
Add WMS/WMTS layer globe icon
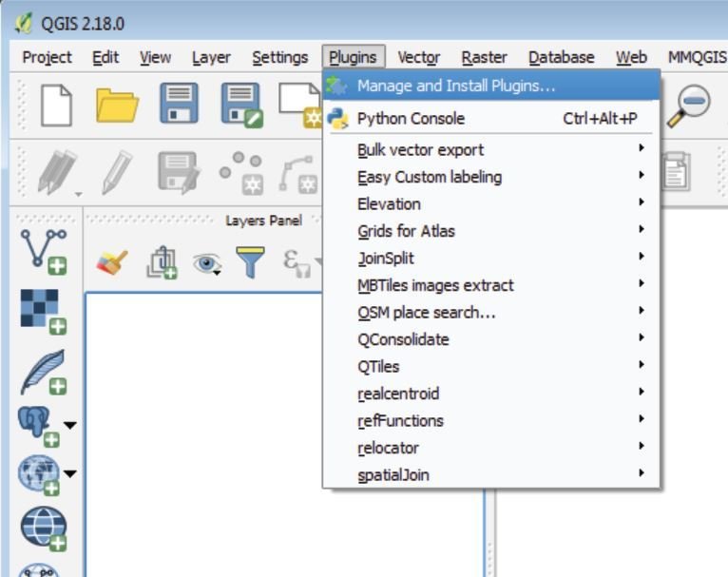[39, 475]
